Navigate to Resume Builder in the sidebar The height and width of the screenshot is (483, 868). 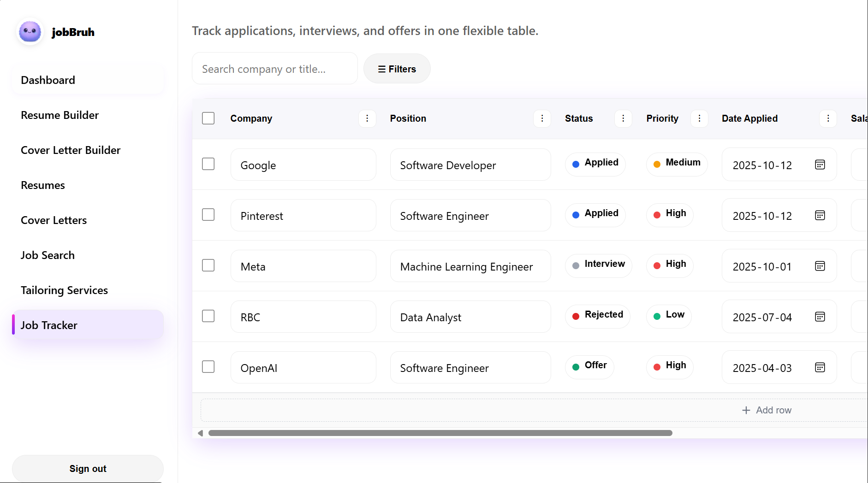coord(59,115)
